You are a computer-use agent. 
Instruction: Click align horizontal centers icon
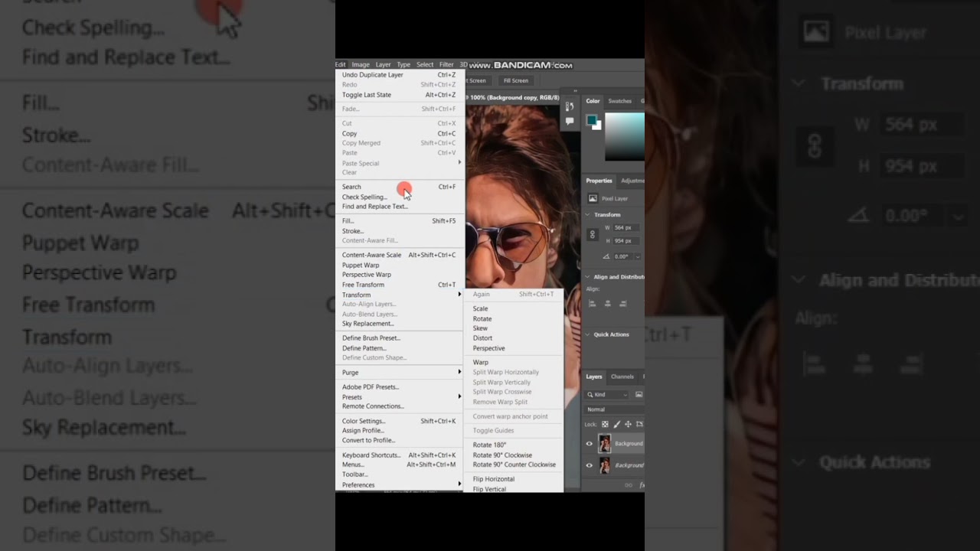608,304
